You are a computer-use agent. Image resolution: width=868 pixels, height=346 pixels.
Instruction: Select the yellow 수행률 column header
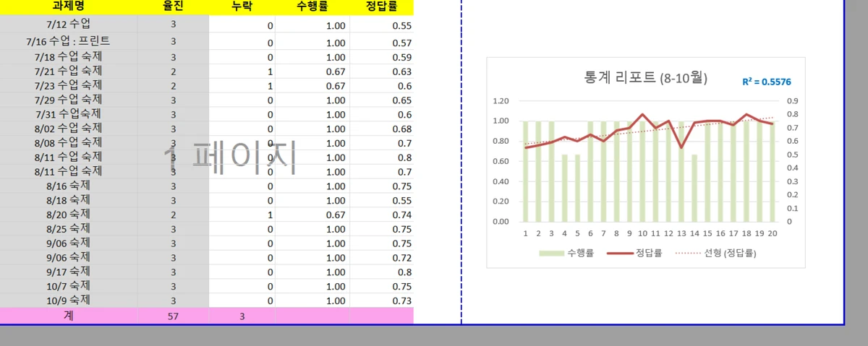[x=312, y=7]
